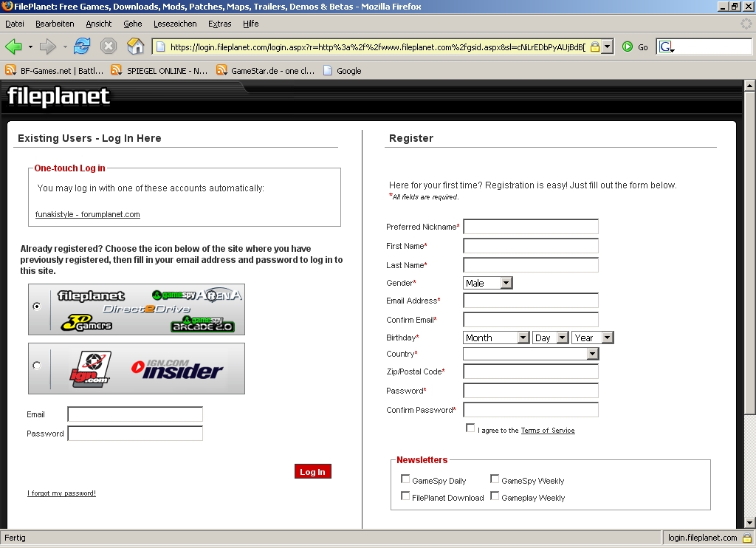Screen dimensions: 756x548
Task: Open the Extras menu
Action: pos(219,24)
